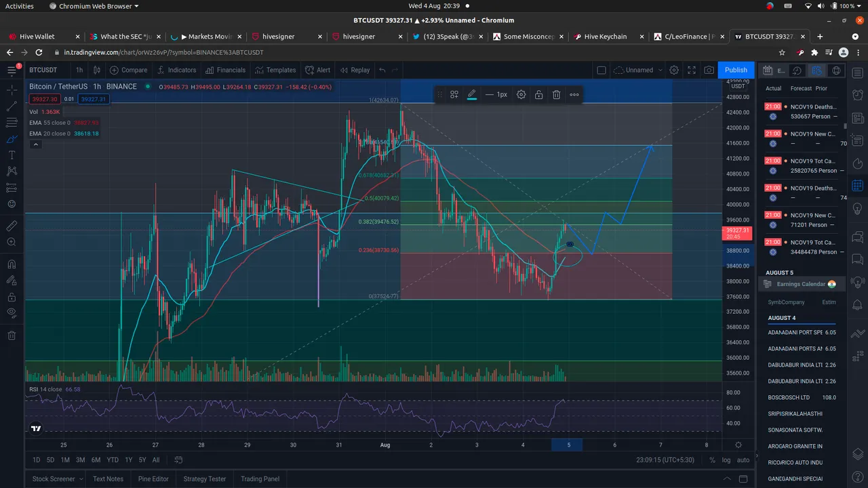
Task: Open the candlestick chart style selector
Action: [x=97, y=70]
